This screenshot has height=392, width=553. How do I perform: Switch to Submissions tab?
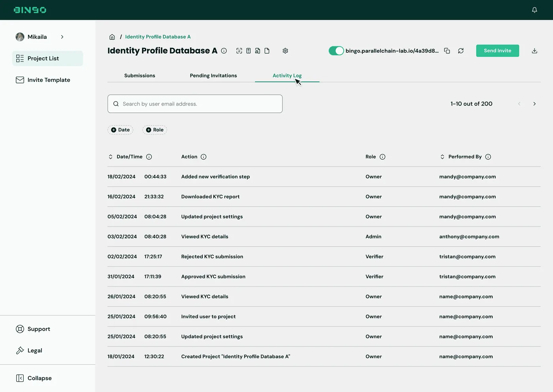140,75
